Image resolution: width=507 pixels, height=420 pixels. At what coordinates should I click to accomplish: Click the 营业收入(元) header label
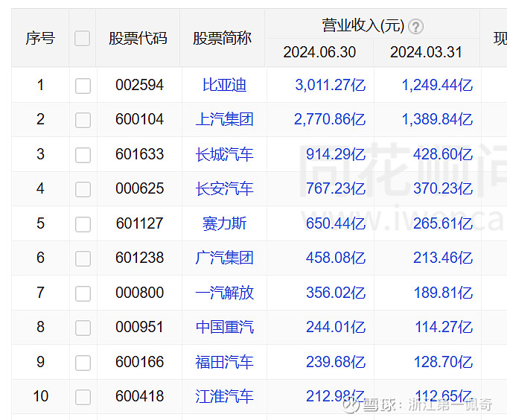(x=363, y=26)
